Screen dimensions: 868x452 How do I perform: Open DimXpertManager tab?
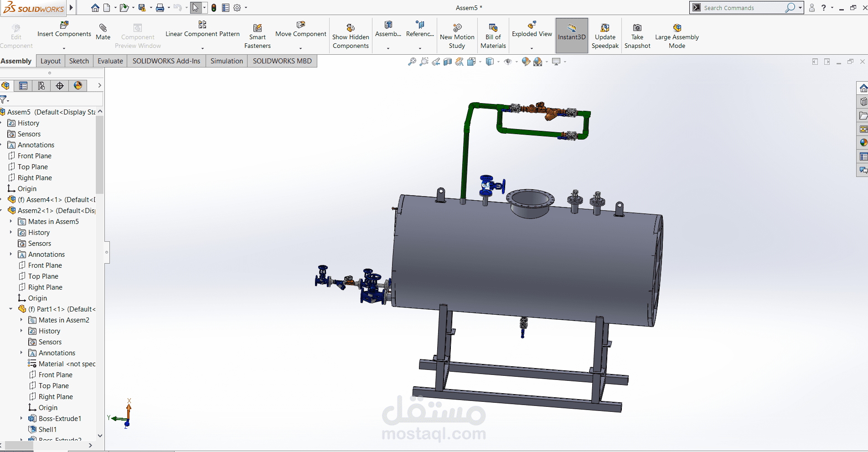pos(60,86)
